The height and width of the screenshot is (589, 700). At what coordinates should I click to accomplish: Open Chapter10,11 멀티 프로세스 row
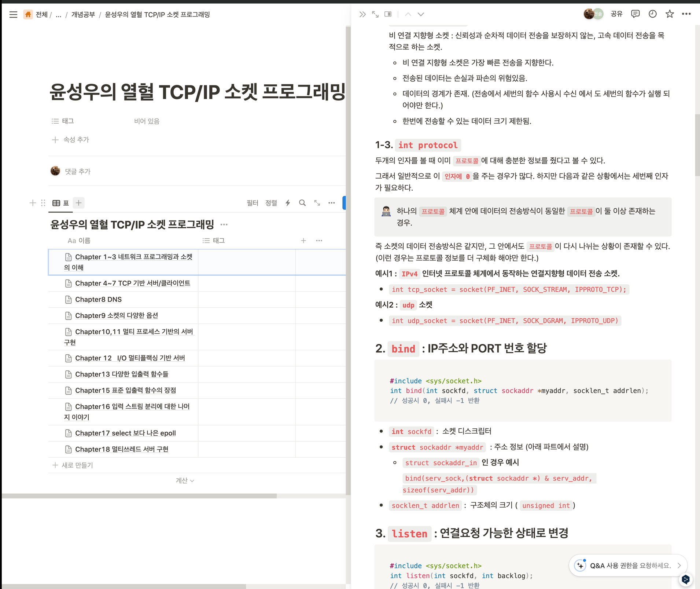tap(129, 337)
